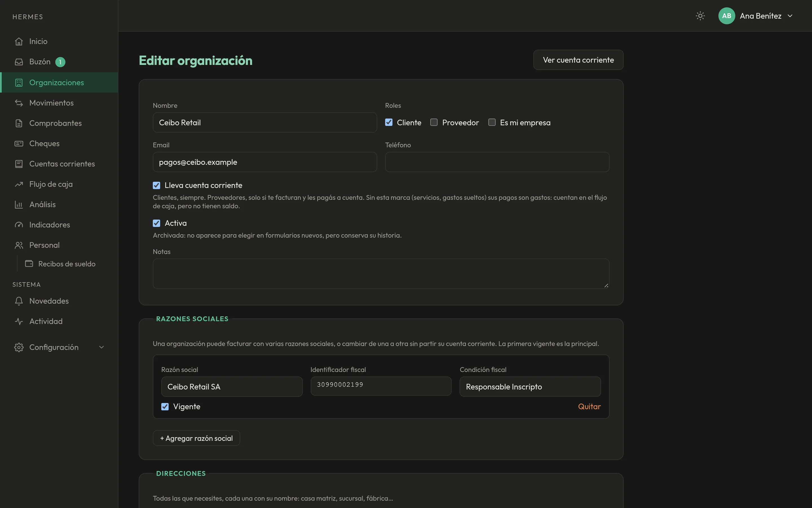
Task: Open the Flujo de caja trend icon
Action: point(19,184)
